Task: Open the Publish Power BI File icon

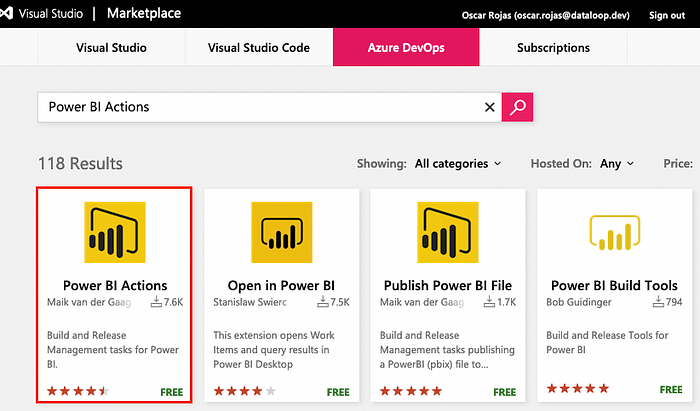Action: 448,232
